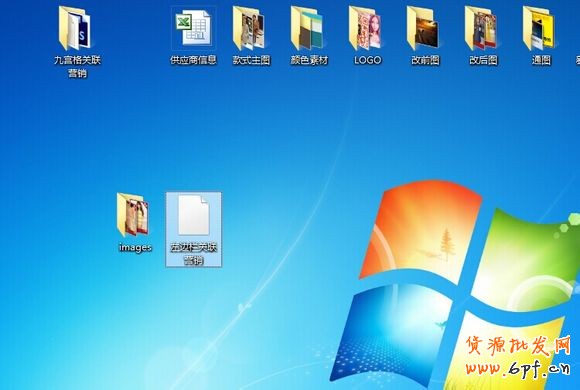This screenshot has height=390, width=580.
Task: Click the 左边栏关联营销 file name label
Action: [193, 254]
